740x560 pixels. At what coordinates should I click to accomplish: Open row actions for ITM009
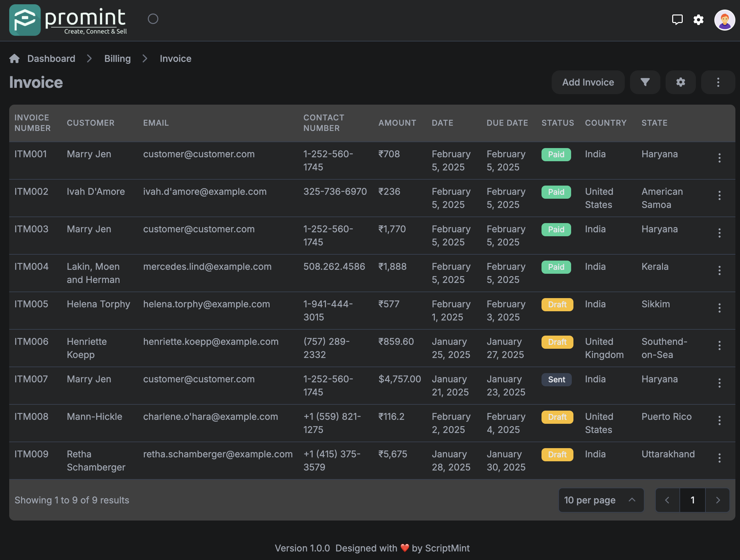[x=719, y=458]
